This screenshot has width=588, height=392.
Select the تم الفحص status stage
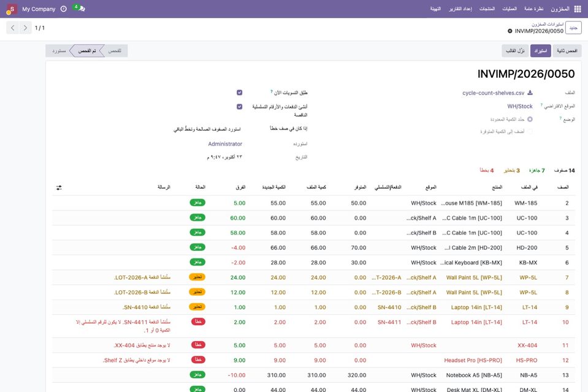(x=87, y=51)
